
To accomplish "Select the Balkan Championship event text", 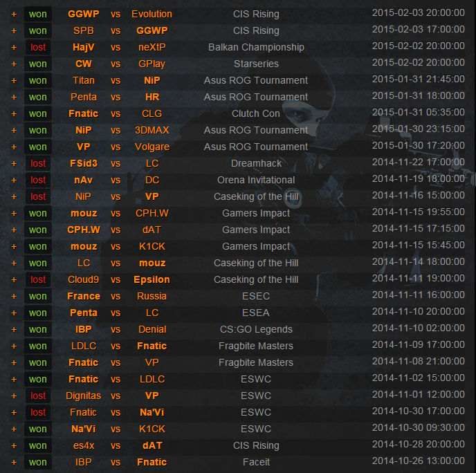I will pyautogui.click(x=256, y=47).
